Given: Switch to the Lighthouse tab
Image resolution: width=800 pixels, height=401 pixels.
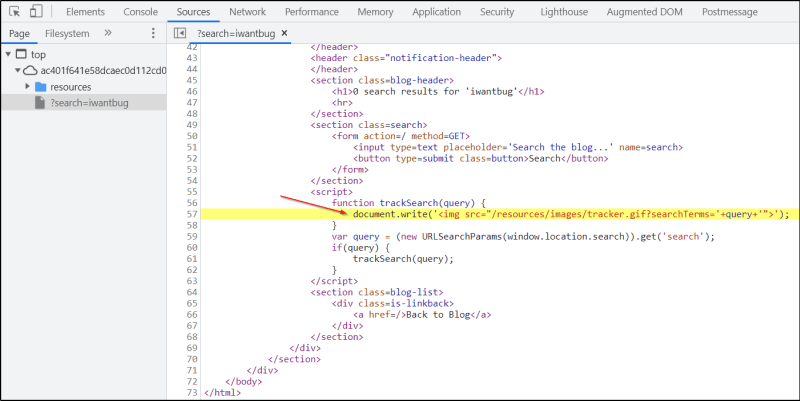Looking at the screenshot, I should [564, 12].
